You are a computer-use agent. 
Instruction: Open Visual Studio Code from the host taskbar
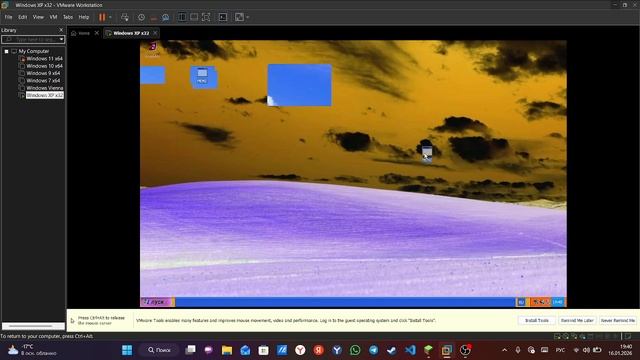[410, 350]
